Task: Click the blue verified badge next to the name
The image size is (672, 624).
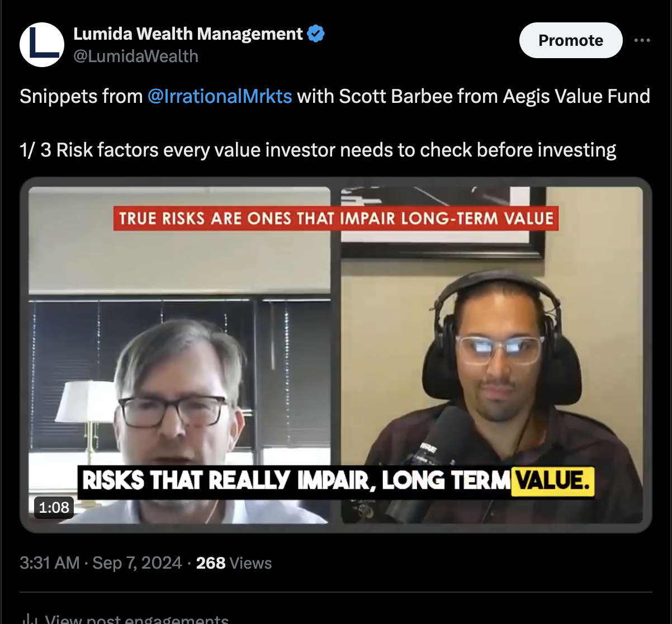Action: pos(316,34)
